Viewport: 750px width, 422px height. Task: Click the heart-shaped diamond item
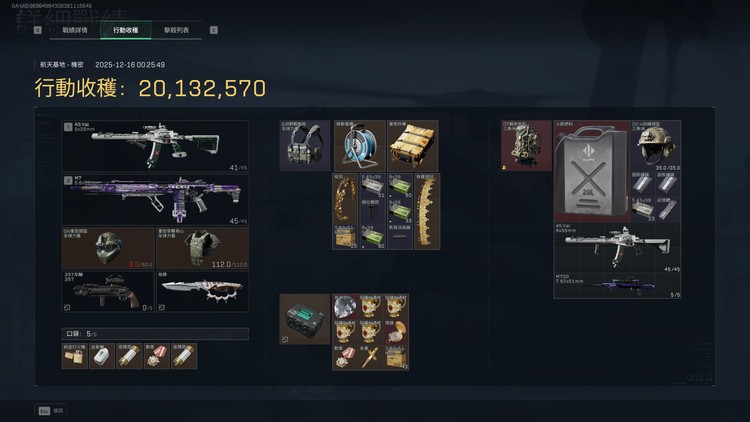[345, 307]
